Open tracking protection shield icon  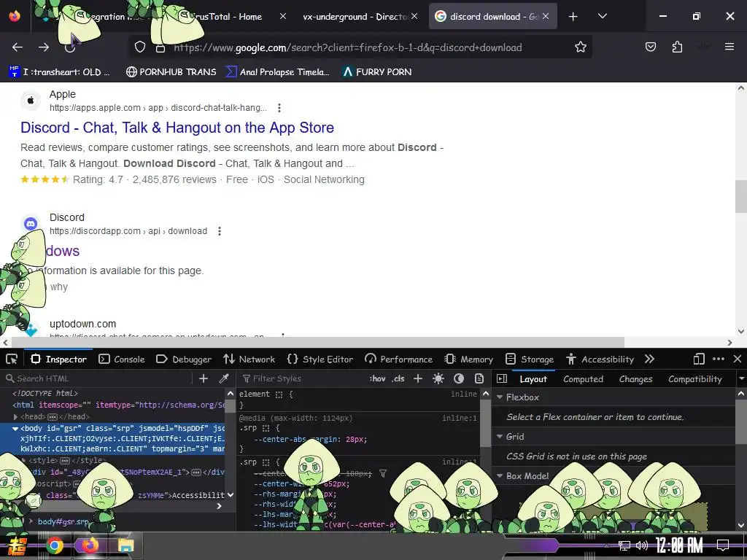(139, 47)
